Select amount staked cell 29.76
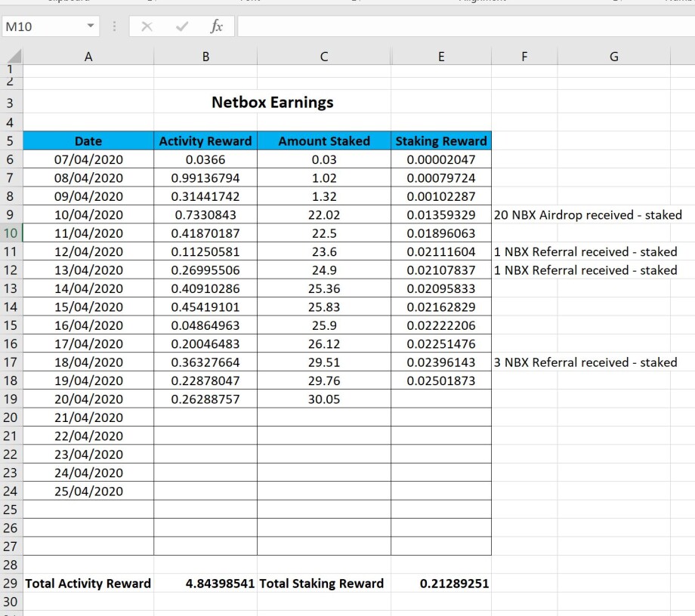695x616 pixels. (324, 381)
